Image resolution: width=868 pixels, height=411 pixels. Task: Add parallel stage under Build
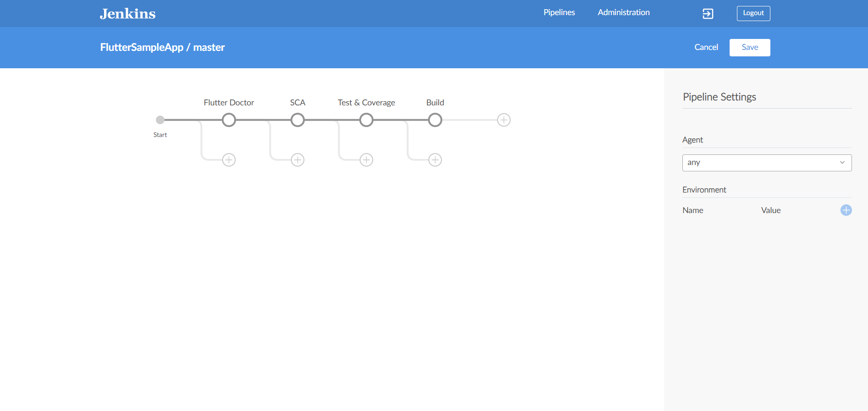pos(435,160)
